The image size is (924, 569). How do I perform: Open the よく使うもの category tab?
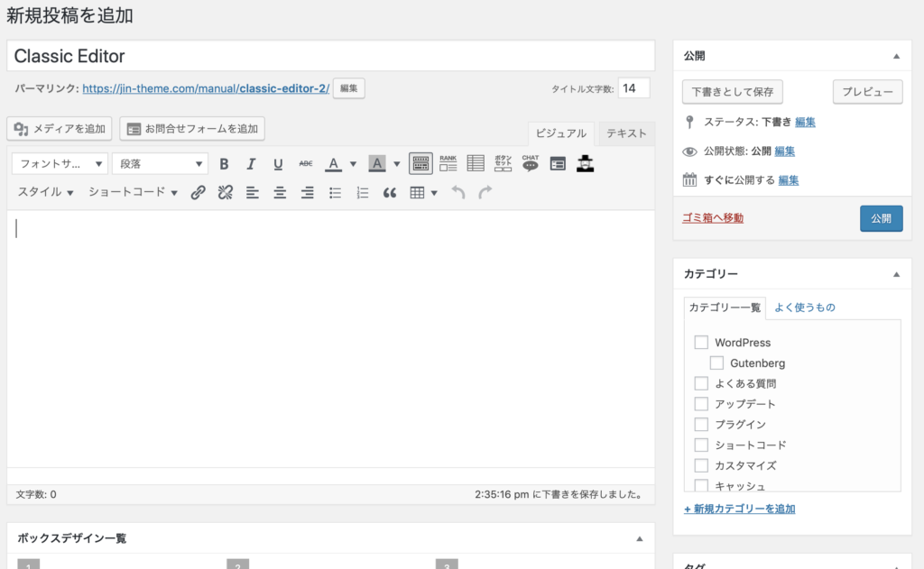coord(805,307)
